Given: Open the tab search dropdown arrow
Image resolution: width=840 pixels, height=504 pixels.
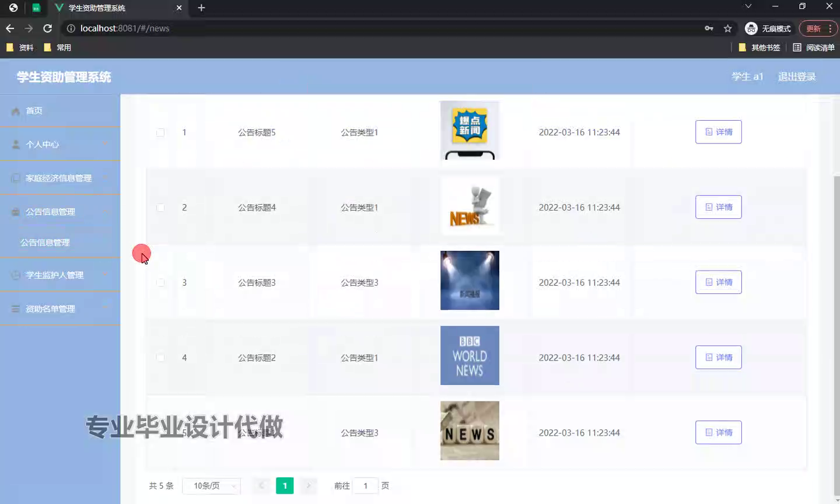Looking at the screenshot, I should 748,6.
